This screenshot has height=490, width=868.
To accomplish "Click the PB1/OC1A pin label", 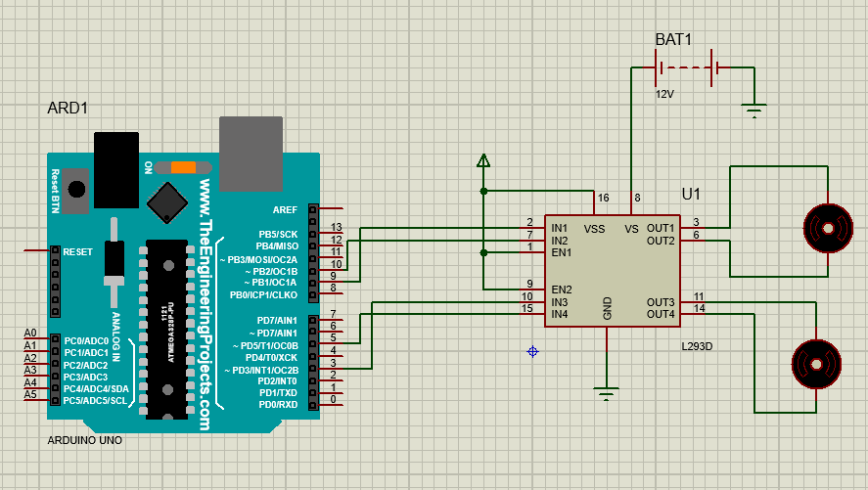I will pyautogui.click(x=270, y=283).
